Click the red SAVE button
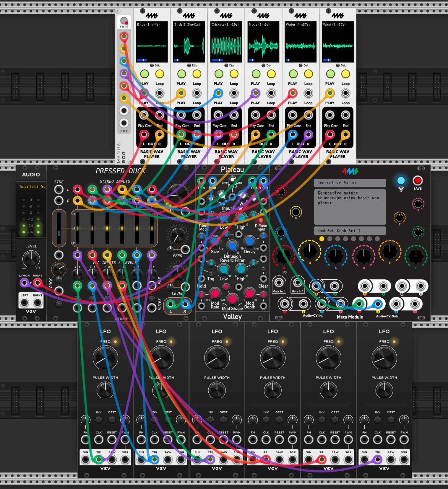 pos(417,181)
